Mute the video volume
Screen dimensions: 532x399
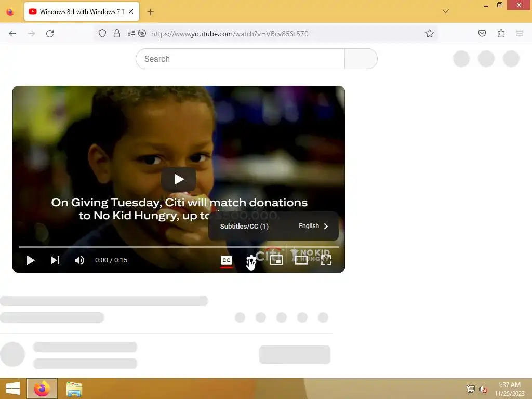click(79, 260)
